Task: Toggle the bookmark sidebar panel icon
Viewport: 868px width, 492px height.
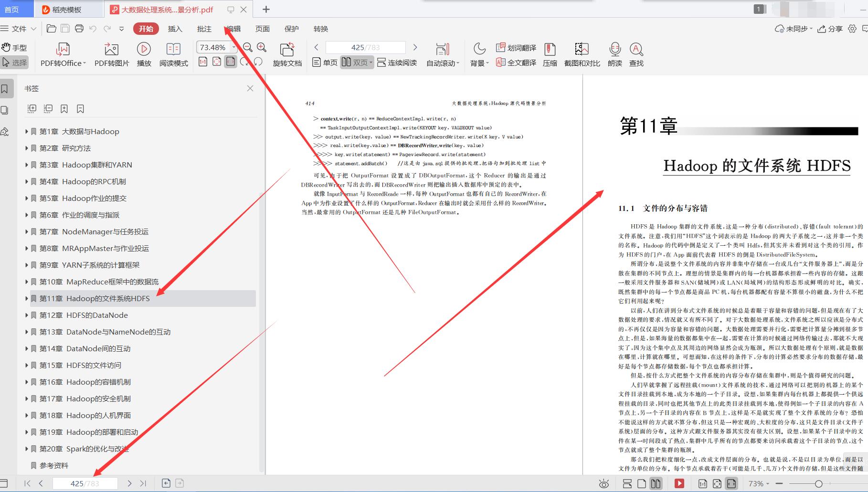Action: coord(5,89)
